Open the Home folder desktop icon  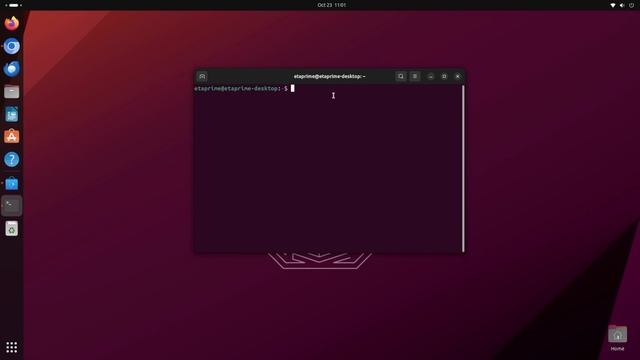(x=617, y=338)
